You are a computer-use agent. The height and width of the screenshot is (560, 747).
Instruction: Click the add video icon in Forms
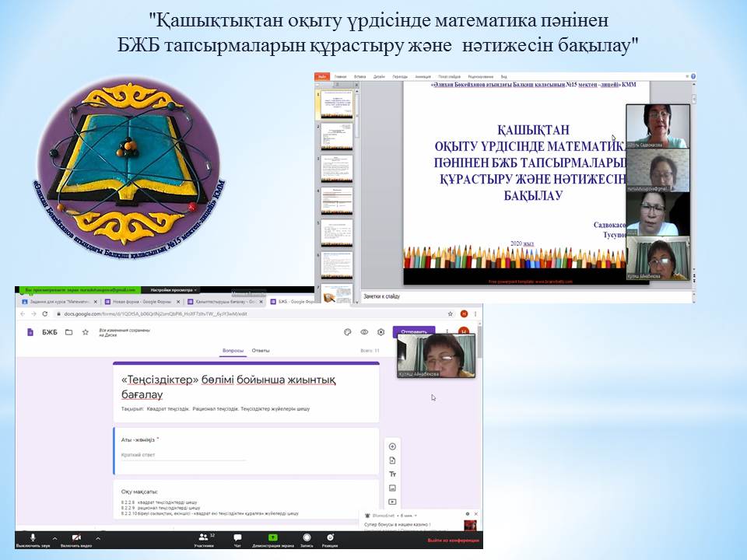click(392, 502)
